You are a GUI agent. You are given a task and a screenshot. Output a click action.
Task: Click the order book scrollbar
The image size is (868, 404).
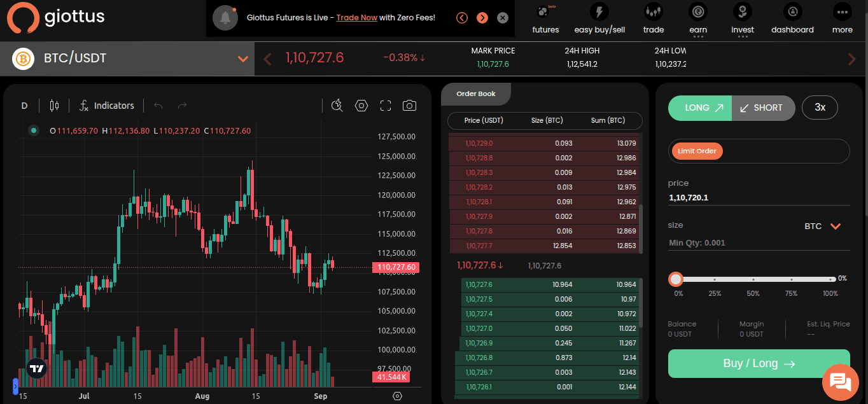click(x=641, y=229)
